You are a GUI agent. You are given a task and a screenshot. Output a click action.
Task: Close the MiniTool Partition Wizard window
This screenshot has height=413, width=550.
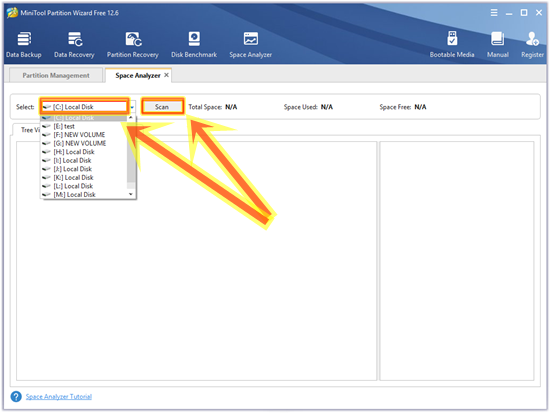pos(539,13)
